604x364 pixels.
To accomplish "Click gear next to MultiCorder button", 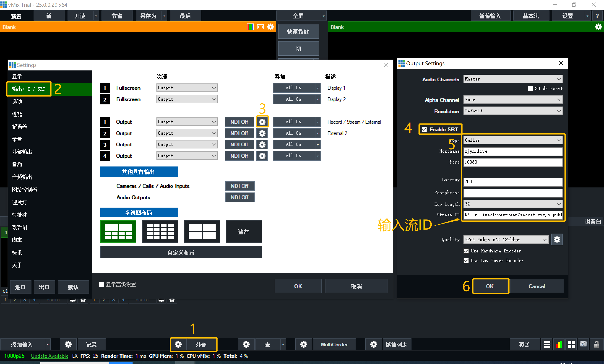I will click(303, 344).
